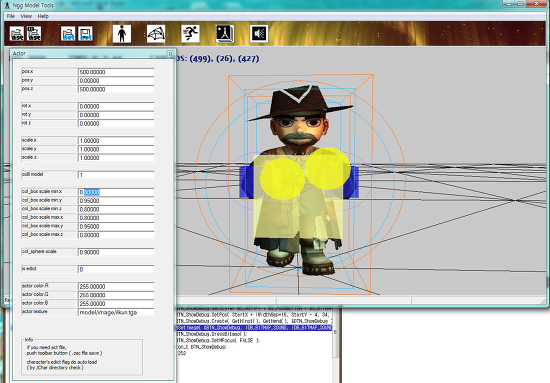Click the col_box scale max.y field

click(x=116, y=227)
